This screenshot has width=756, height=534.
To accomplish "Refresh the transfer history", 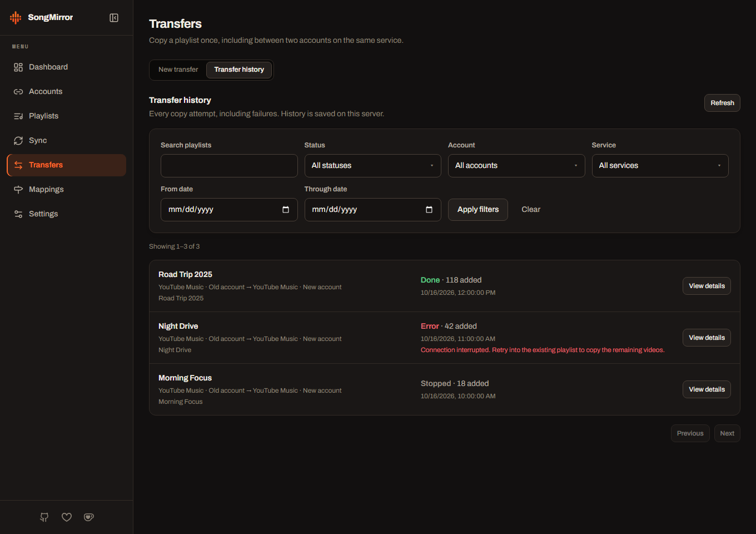I will pyautogui.click(x=722, y=103).
